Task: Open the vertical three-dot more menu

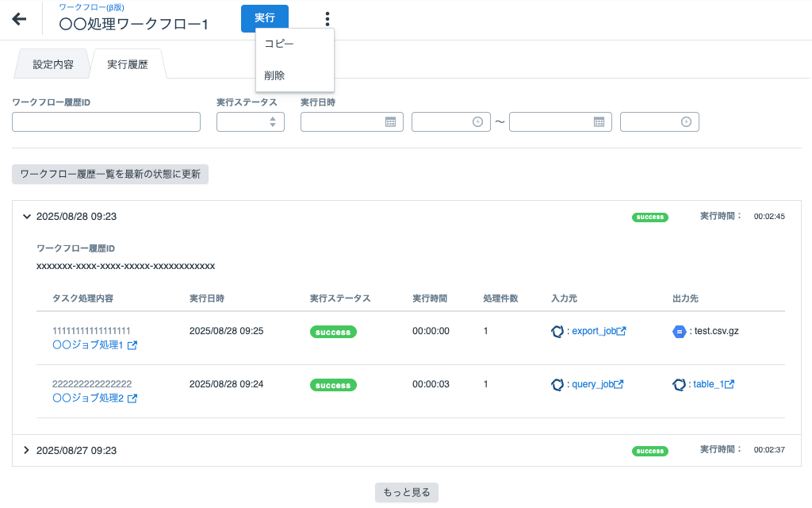Action: 327,19
